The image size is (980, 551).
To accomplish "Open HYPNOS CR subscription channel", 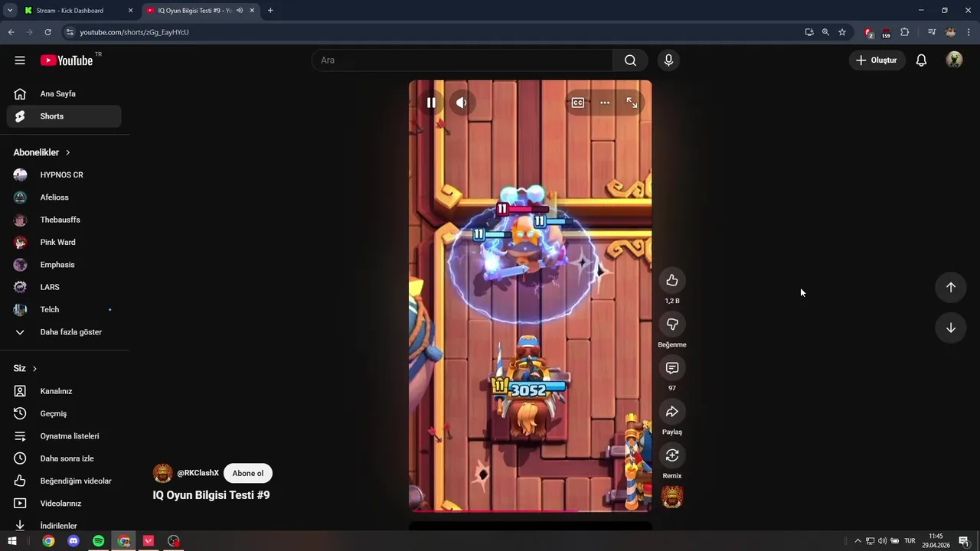I will 64,174.
